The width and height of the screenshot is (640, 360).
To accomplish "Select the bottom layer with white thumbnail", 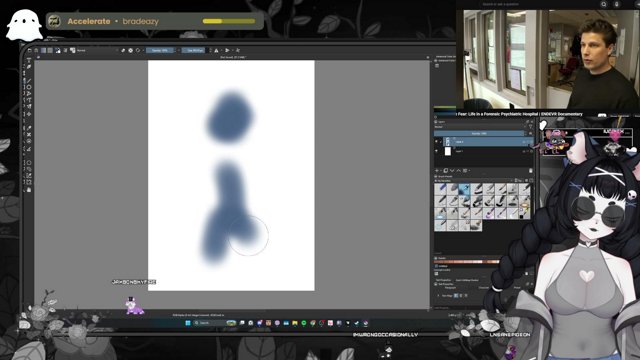I will tap(484, 151).
